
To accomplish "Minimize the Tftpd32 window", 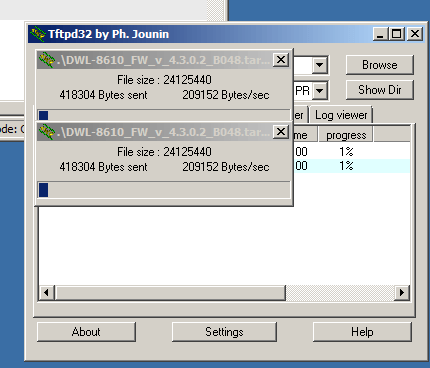I will click(x=380, y=34).
